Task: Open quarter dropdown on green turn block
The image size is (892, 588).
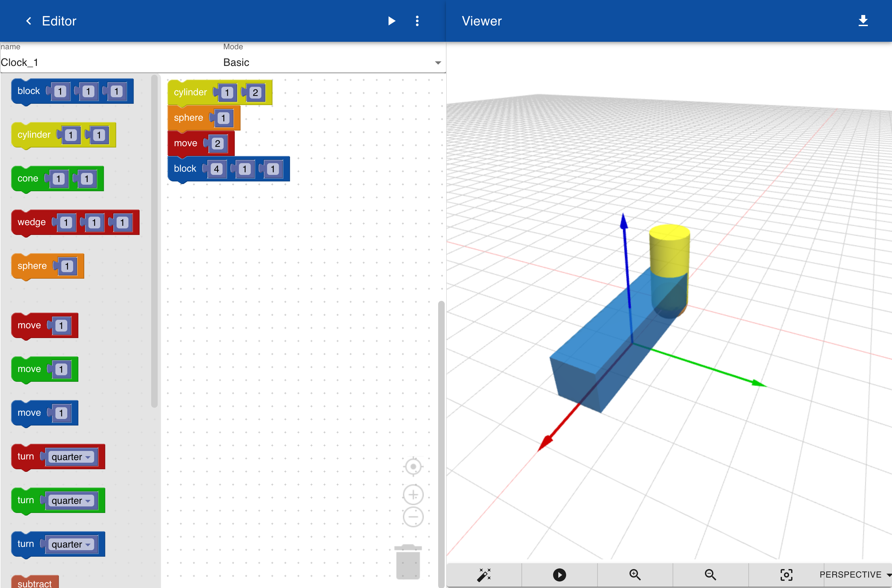Action: pyautogui.click(x=71, y=501)
